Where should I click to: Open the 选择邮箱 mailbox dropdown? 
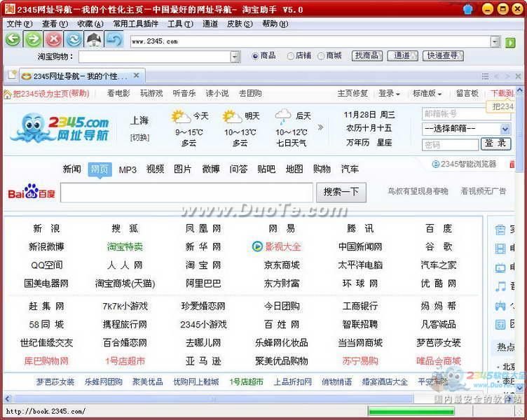point(505,129)
